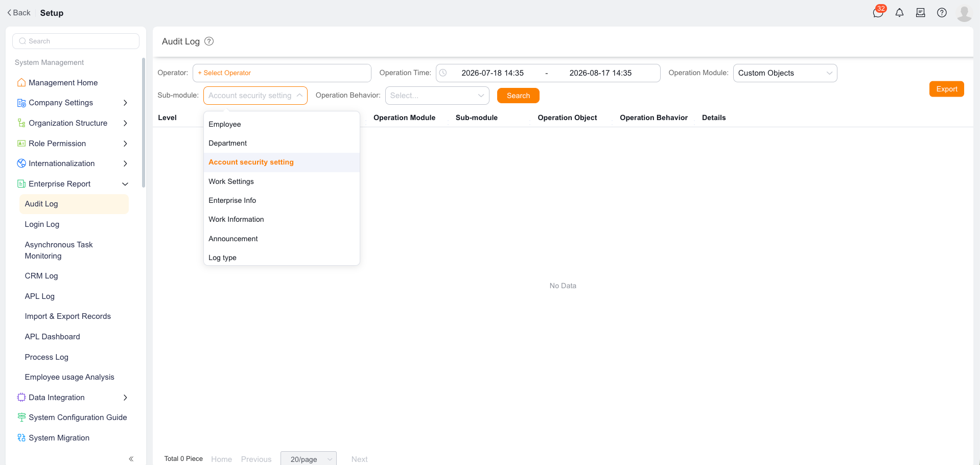The height and width of the screenshot is (465, 980).
Task: Click the orange Search button
Action: (518, 96)
